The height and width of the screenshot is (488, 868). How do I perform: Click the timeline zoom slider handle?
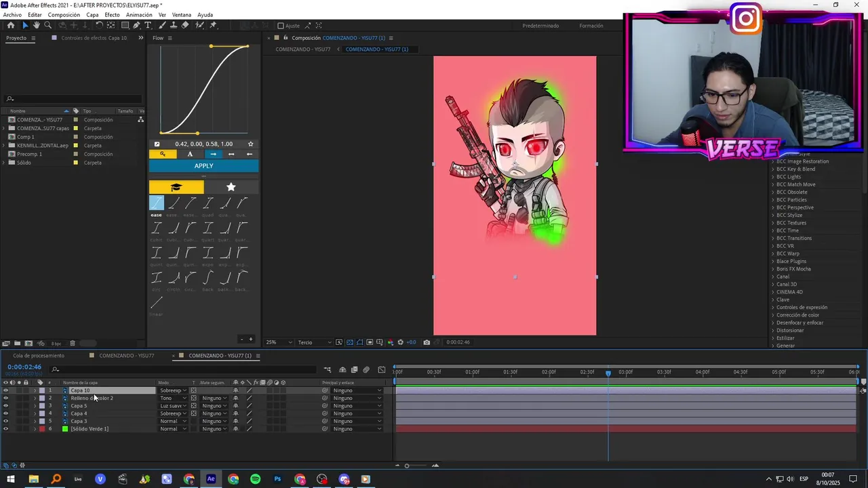tap(407, 466)
